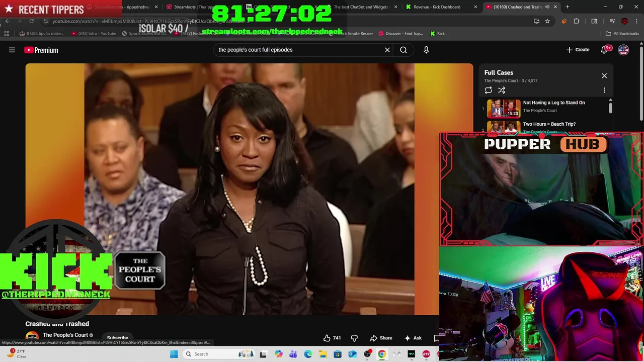Open Microsoft Edge from taskbar
644x362 pixels.
click(x=308, y=354)
